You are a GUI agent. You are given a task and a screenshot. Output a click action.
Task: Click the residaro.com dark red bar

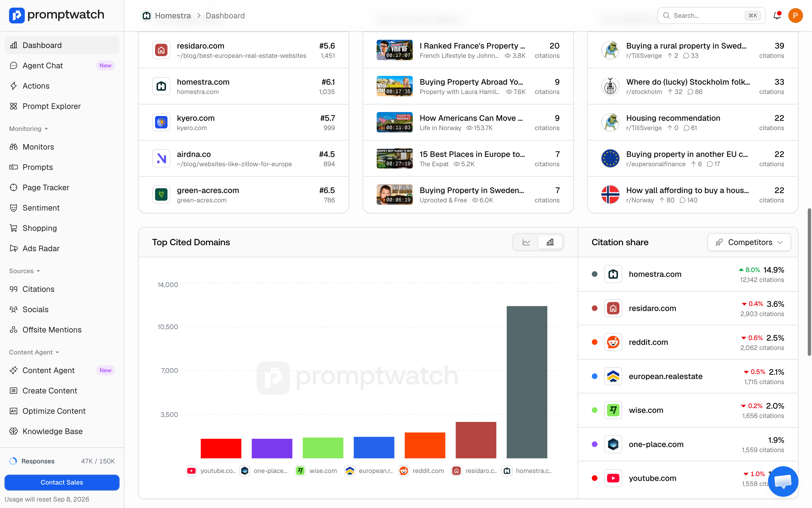click(476, 440)
